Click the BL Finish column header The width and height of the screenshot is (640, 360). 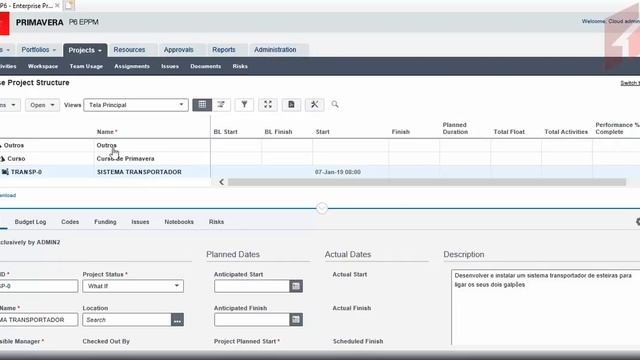(278, 132)
